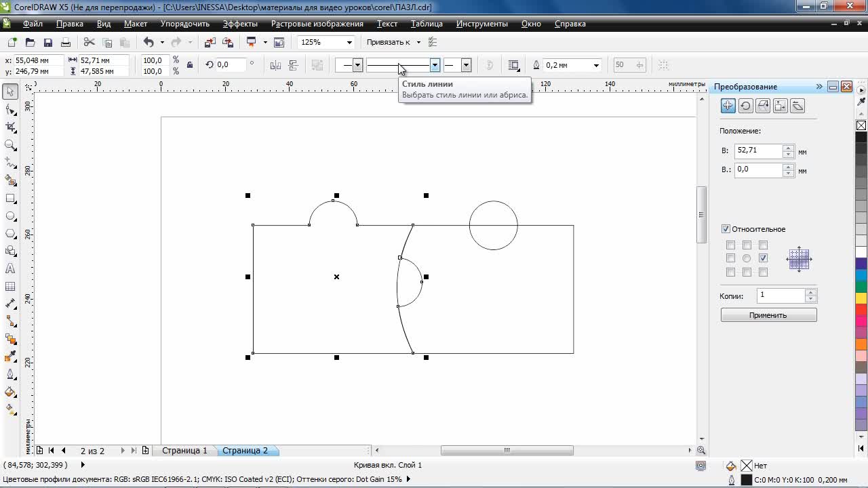Open the Эффекты menu
The height and width of the screenshot is (488, 868).
tap(240, 24)
